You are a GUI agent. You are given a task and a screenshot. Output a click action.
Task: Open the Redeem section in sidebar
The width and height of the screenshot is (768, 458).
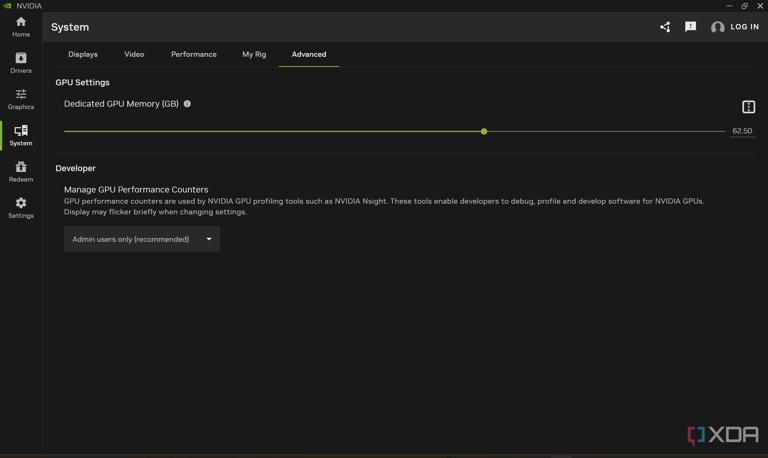pos(21,172)
